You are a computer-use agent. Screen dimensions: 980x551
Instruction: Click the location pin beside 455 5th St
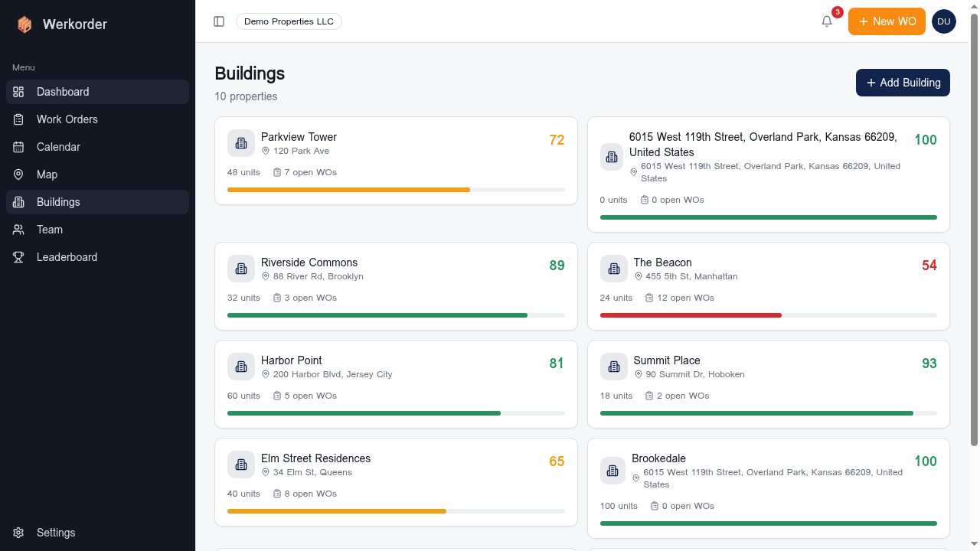coord(639,276)
